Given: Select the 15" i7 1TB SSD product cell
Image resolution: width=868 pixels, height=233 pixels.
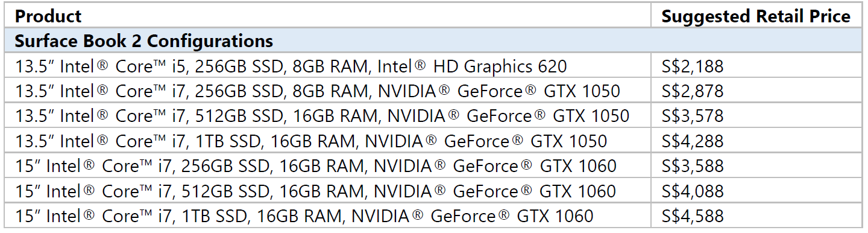Looking at the screenshot, I should pyautogui.click(x=327, y=215).
